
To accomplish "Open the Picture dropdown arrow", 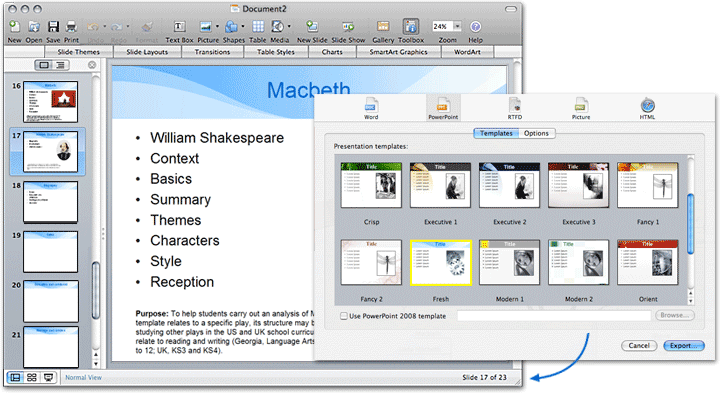I will tap(217, 27).
